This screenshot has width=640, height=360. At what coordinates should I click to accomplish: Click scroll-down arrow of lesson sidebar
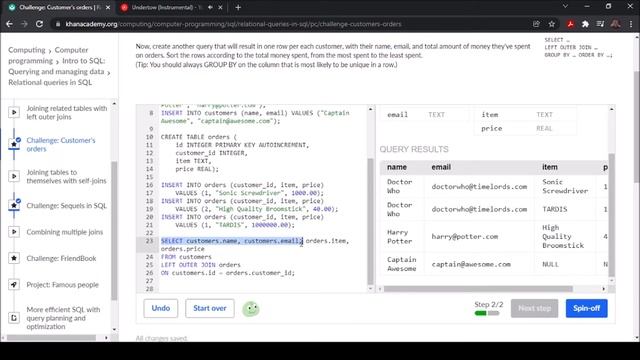tap(114, 329)
